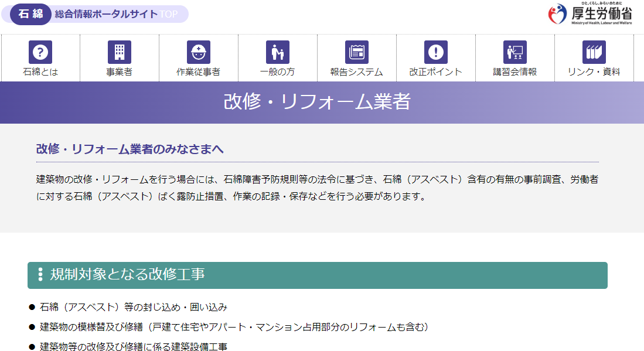Click the 規制対象となる改修工事 section header
This screenshot has height=351, width=644.
pyautogui.click(x=318, y=275)
